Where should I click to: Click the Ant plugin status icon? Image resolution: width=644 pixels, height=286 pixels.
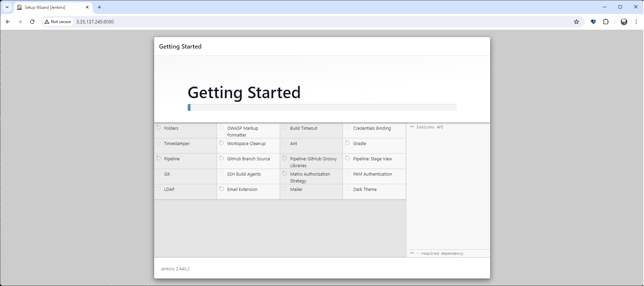point(284,143)
